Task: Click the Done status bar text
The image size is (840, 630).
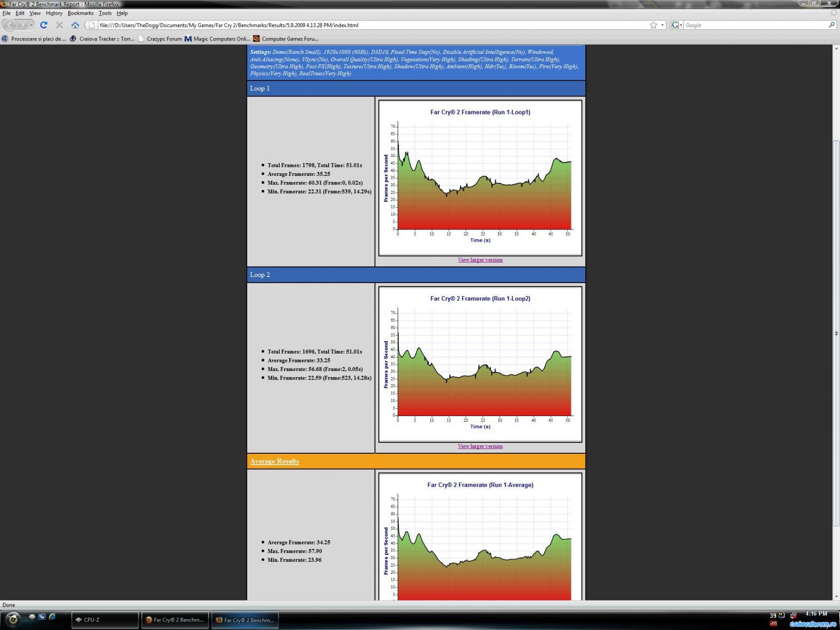Action: click(9, 605)
